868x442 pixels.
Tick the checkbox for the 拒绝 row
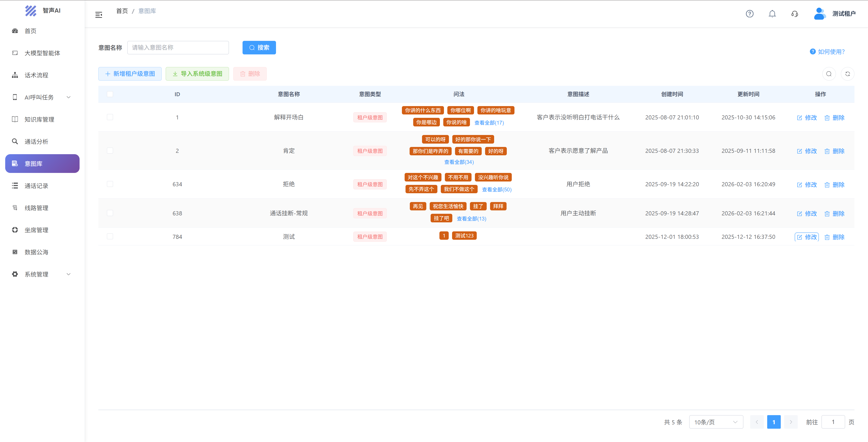click(x=110, y=184)
